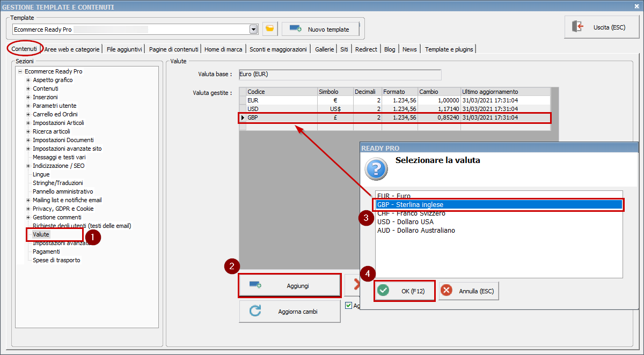The height and width of the screenshot is (355, 644).
Task: Click the 1,17140 exchange rate cell
Action: pos(439,109)
